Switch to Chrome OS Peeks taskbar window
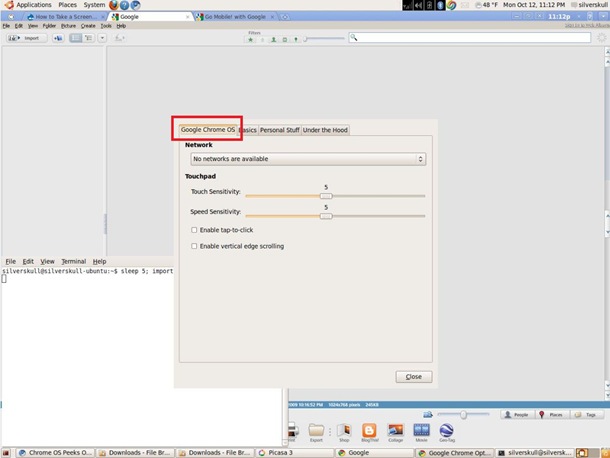Screen dimensions: 610x458 pos(55,453)
